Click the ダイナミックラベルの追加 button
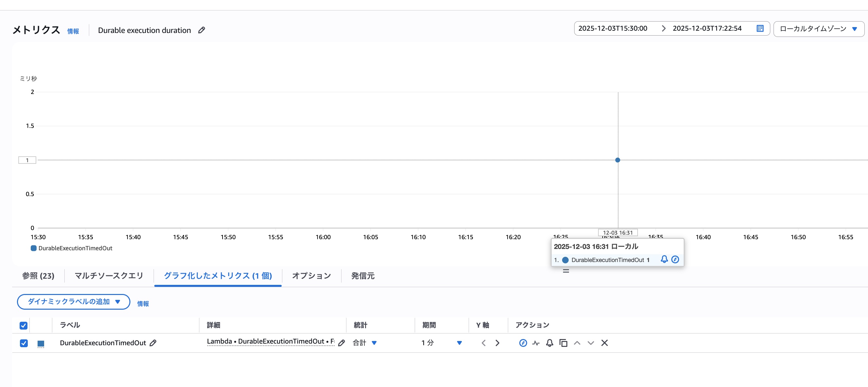 (x=73, y=302)
